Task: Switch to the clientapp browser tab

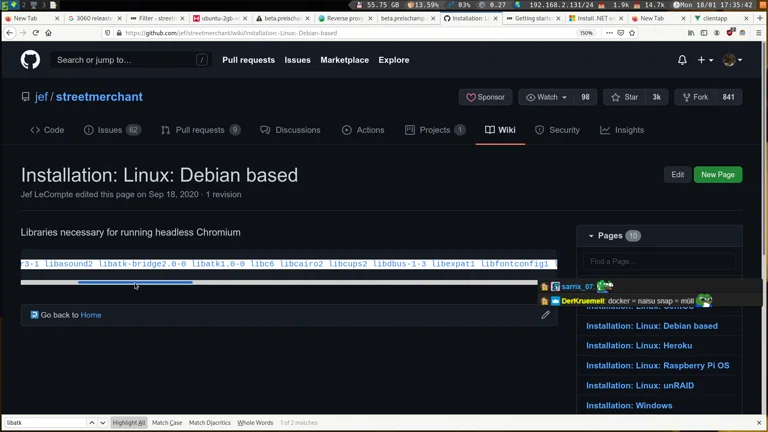Action: 720,18
